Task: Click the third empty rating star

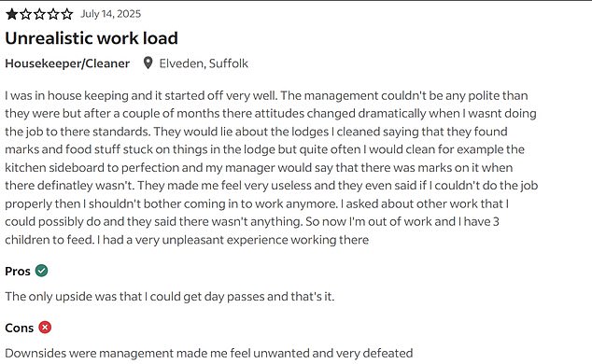Action: (39, 14)
